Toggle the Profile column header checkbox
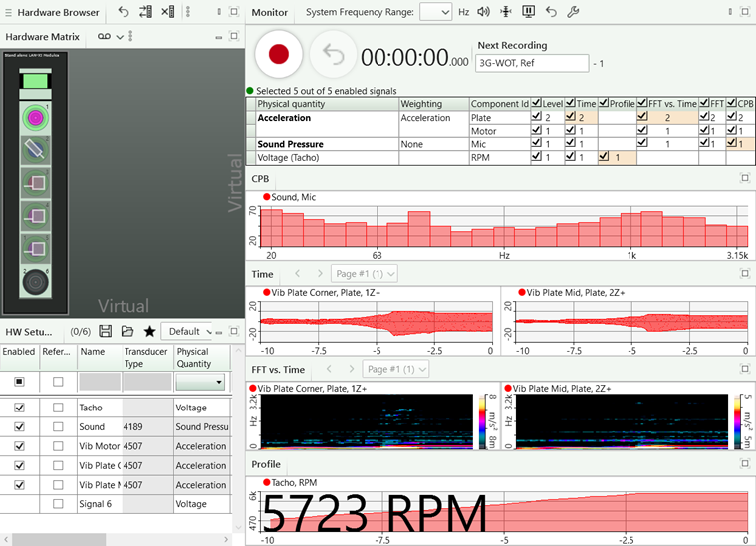 [x=603, y=103]
